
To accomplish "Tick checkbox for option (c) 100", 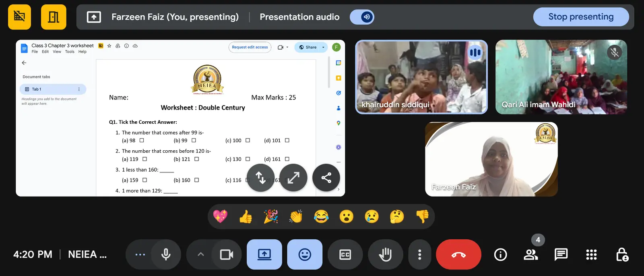I will point(248,141).
